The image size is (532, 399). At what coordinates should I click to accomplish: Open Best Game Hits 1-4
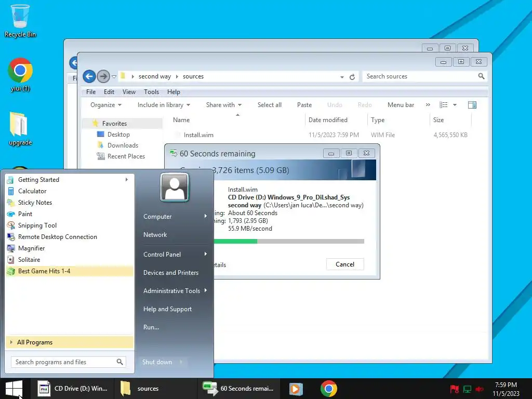[70, 271]
